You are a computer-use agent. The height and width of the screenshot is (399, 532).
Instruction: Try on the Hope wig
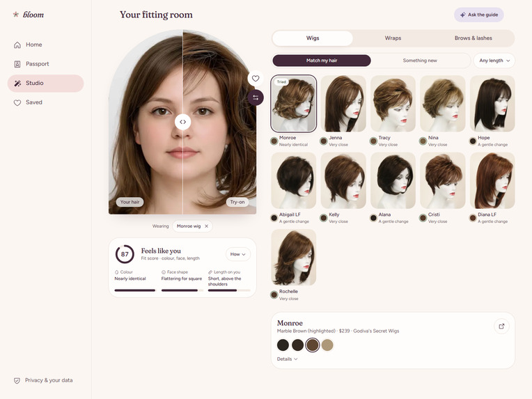coord(492,104)
